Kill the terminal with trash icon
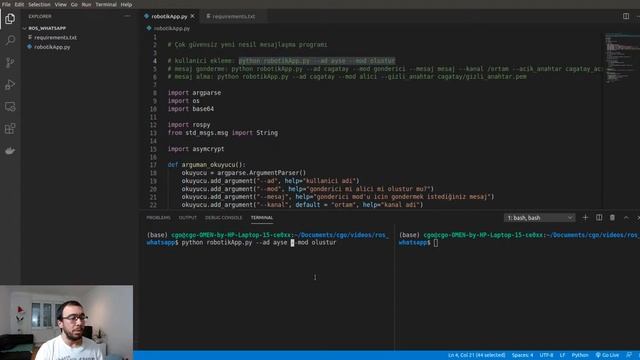The width and height of the screenshot is (640, 360). 612,218
